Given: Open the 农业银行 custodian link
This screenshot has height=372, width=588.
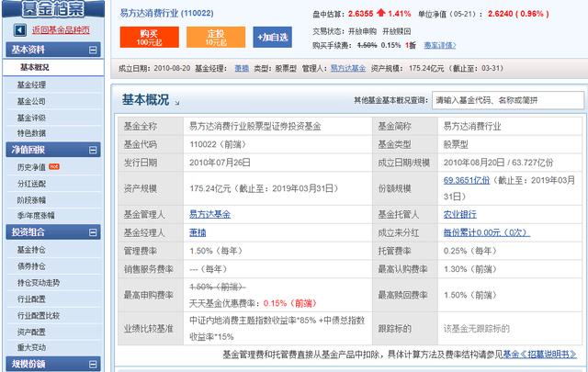Looking at the screenshot, I should [x=459, y=215].
